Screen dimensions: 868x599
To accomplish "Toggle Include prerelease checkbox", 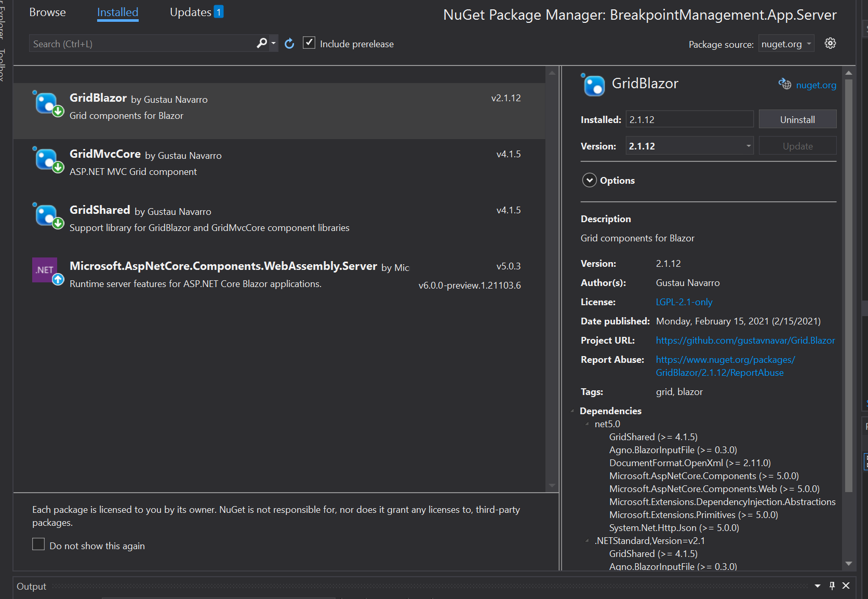I will (309, 43).
